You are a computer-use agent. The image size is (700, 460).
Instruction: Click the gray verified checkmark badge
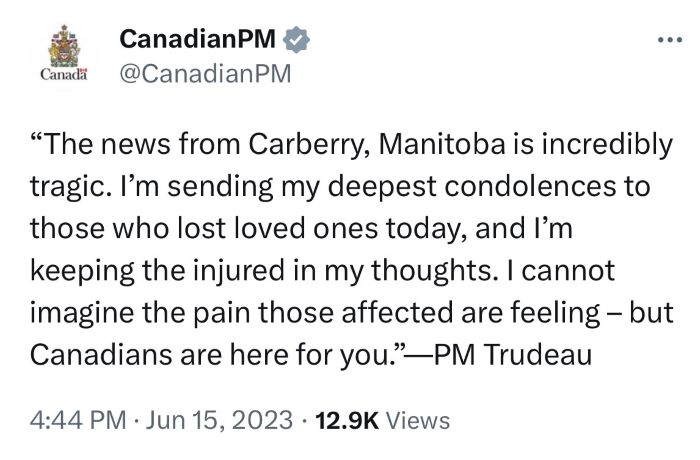[x=297, y=40]
